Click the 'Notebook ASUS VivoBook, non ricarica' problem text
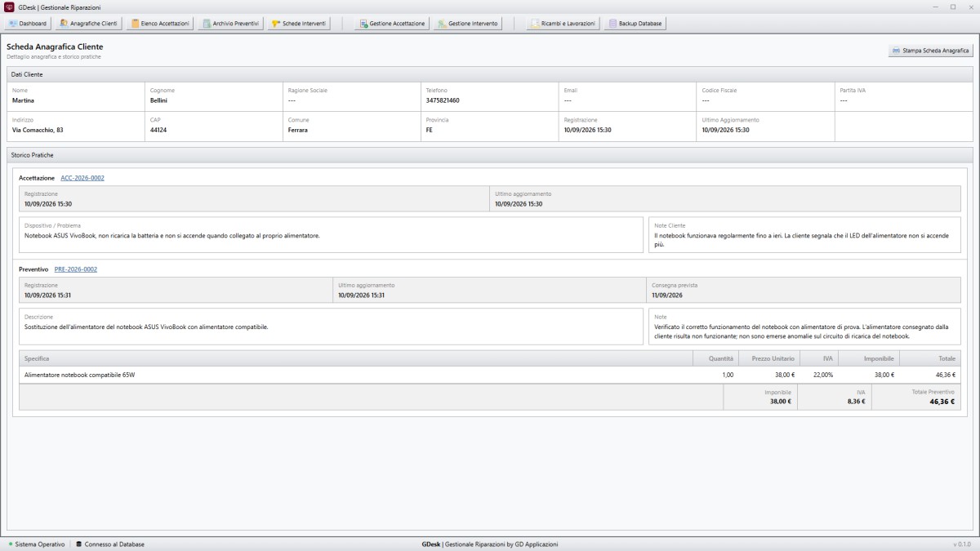Screen dimensions: 980x551 click(171, 235)
